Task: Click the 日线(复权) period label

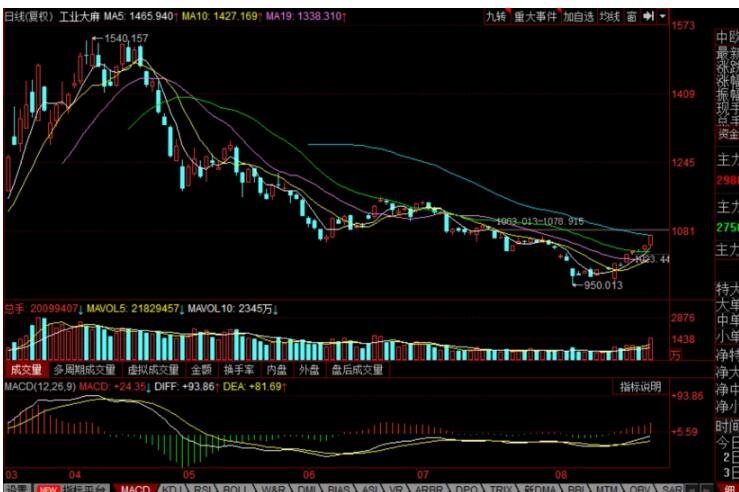Action: point(30,16)
